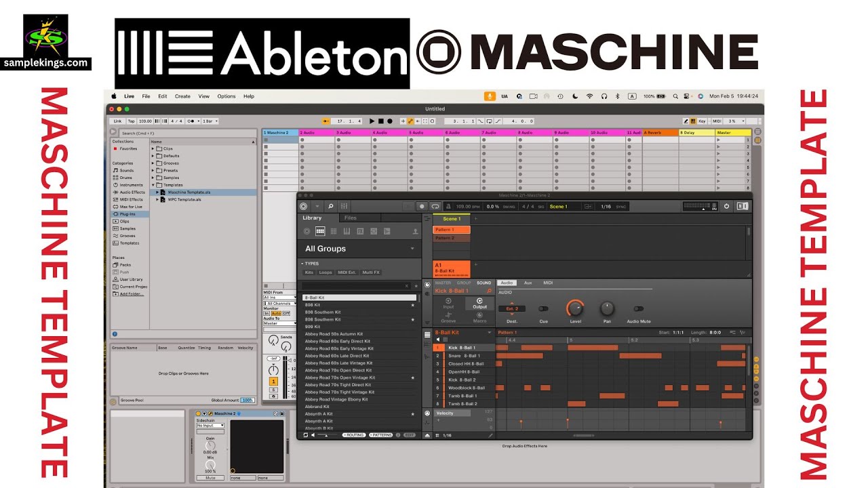Open the Audio To Master dropdown
The height and width of the screenshot is (488, 868).
point(279,323)
